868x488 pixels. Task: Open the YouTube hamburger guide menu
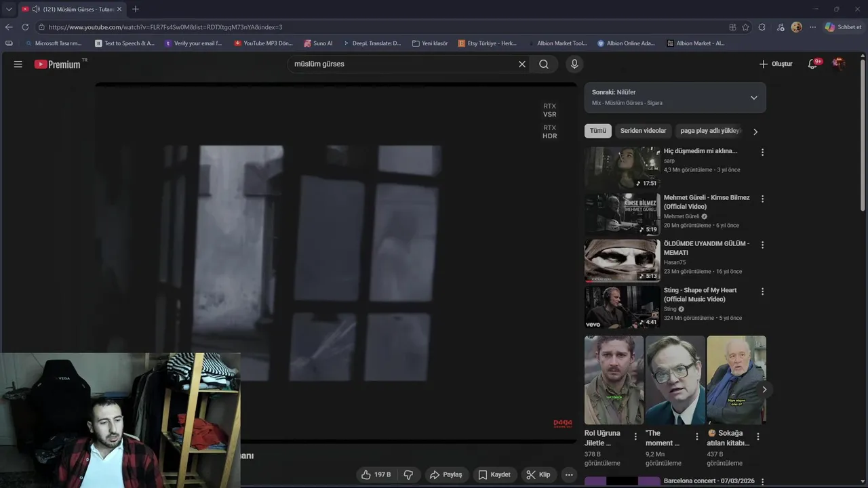18,64
